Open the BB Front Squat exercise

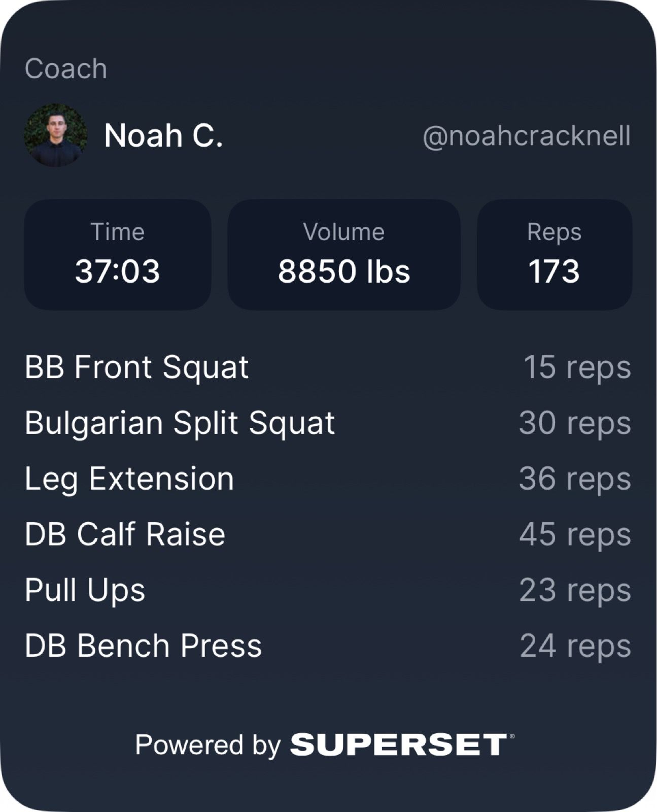pos(137,367)
